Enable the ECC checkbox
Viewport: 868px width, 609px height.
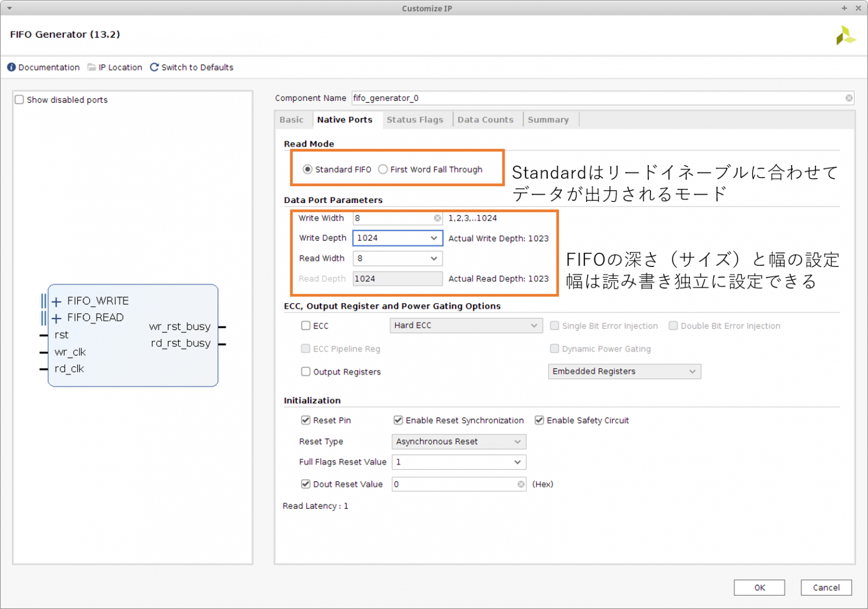[x=306, y=326]
